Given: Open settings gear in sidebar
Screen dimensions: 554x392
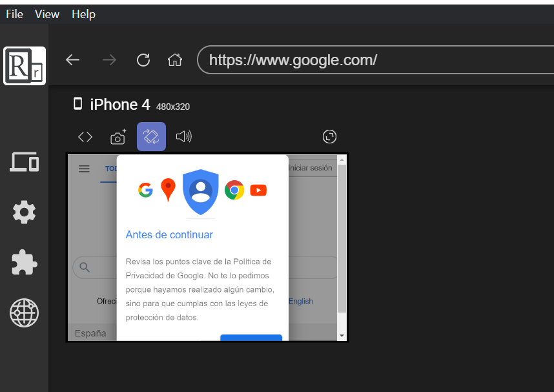Looking at the screenshot, I should 24,212.
